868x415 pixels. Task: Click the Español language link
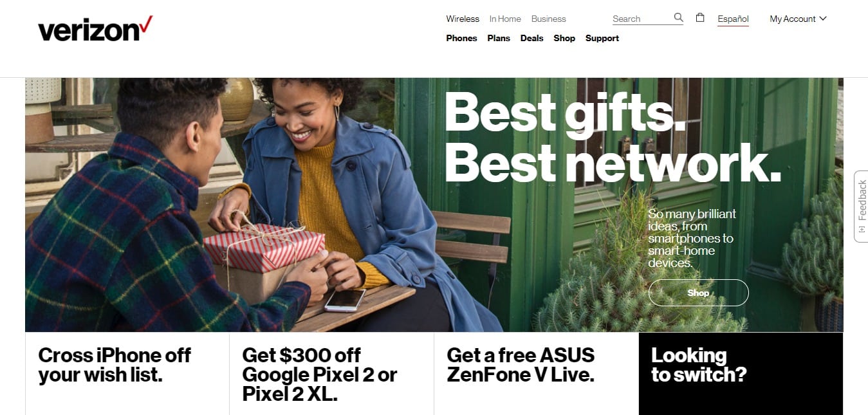click(734, 19)
